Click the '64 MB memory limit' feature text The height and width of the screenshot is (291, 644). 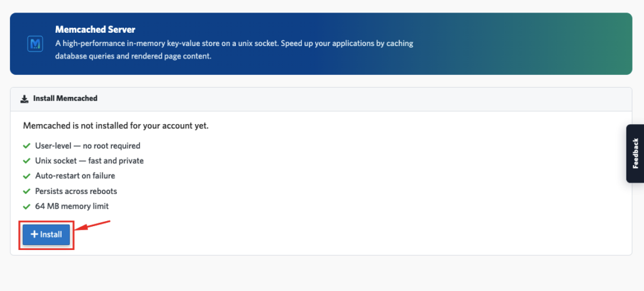pos(72,206)
